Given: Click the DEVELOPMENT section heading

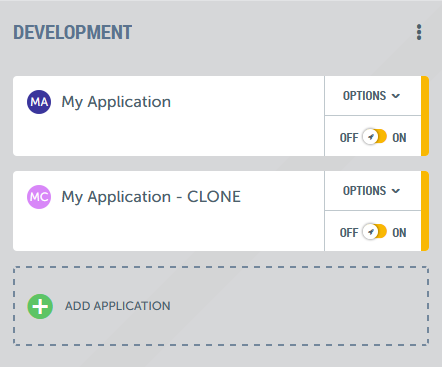Looking at the screenshot, I should pyautogui.click(x=73, y=32).
